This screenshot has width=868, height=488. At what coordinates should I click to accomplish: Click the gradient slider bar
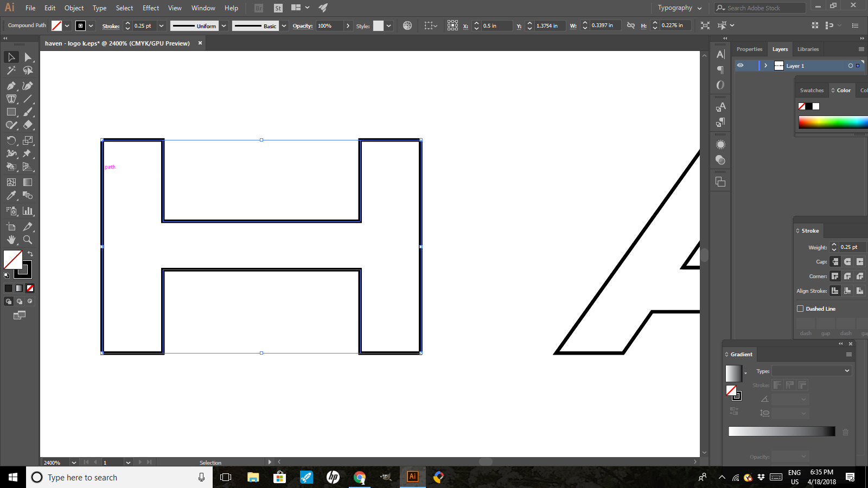pos(782,432)
